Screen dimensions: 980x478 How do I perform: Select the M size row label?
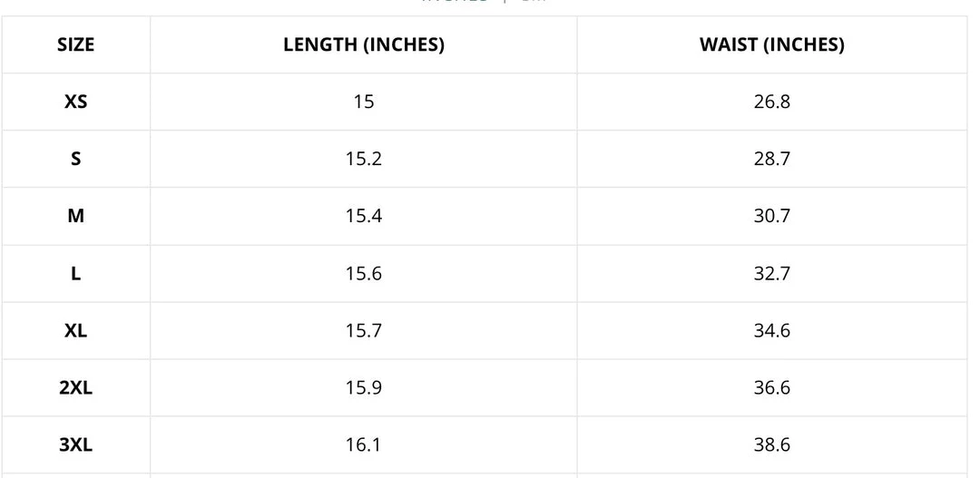pyautogui.click(x=75, y=216)
